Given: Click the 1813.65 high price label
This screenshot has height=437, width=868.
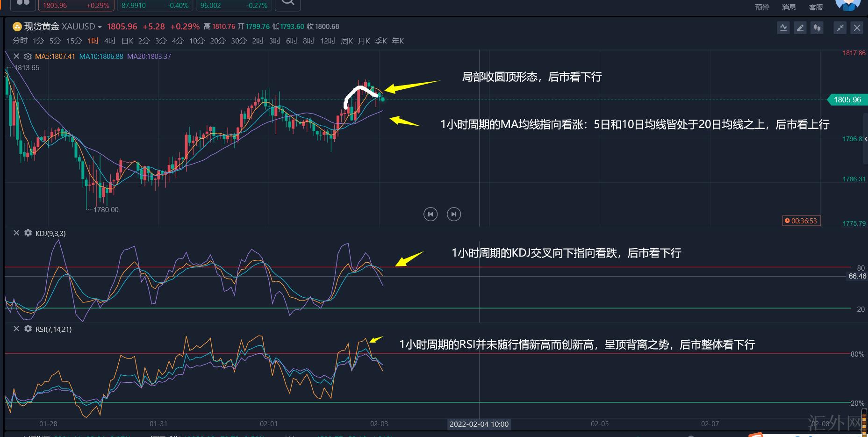Looking at the screenshot, I should tap(27, 68).
